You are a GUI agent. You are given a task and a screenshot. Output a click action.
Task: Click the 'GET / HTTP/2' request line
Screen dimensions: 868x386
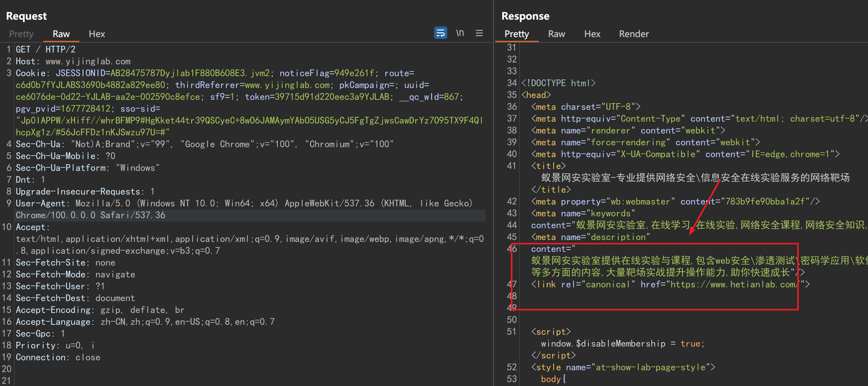(x=45, y=49)
